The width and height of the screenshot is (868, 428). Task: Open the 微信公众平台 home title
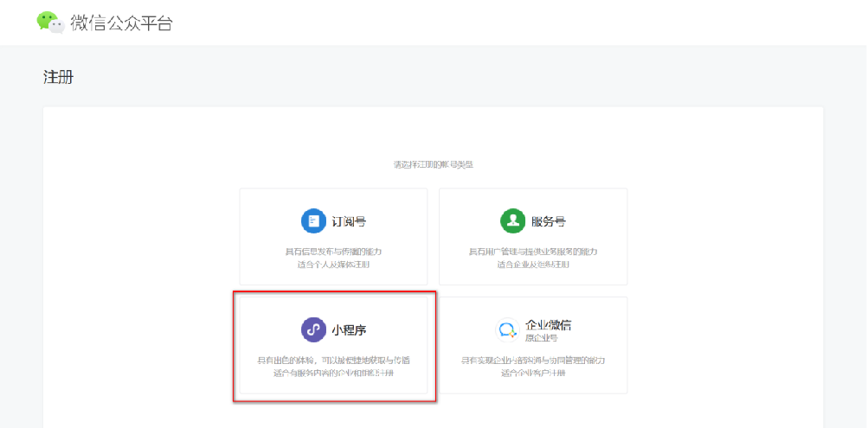click(122, 22)
